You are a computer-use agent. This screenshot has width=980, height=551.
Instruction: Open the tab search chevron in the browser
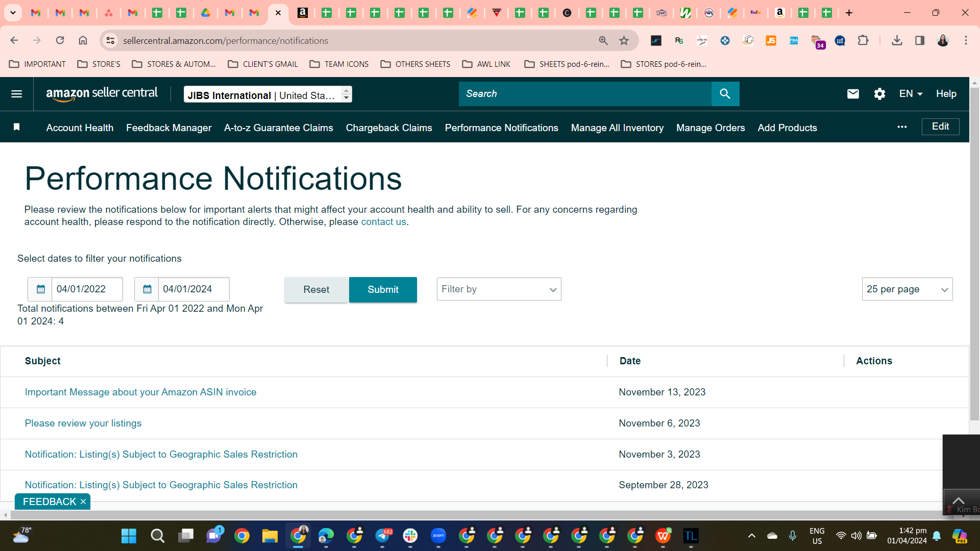(x=13, y=13)
